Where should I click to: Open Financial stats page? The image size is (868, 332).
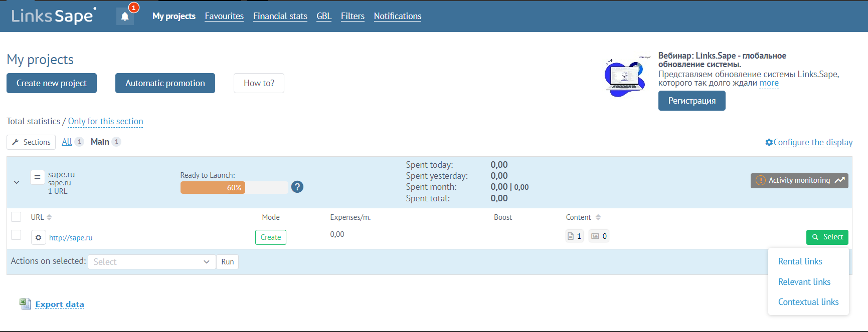point(280,16)
